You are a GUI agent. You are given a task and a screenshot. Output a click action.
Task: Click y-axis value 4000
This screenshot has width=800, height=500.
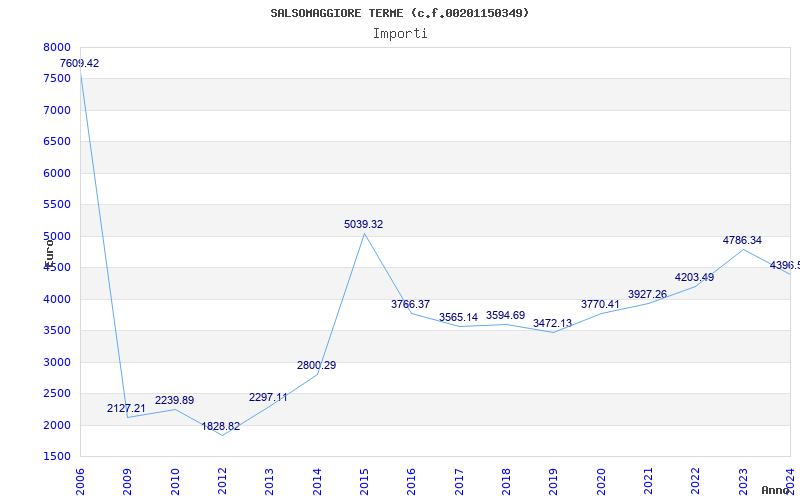(x=57, y=299)
